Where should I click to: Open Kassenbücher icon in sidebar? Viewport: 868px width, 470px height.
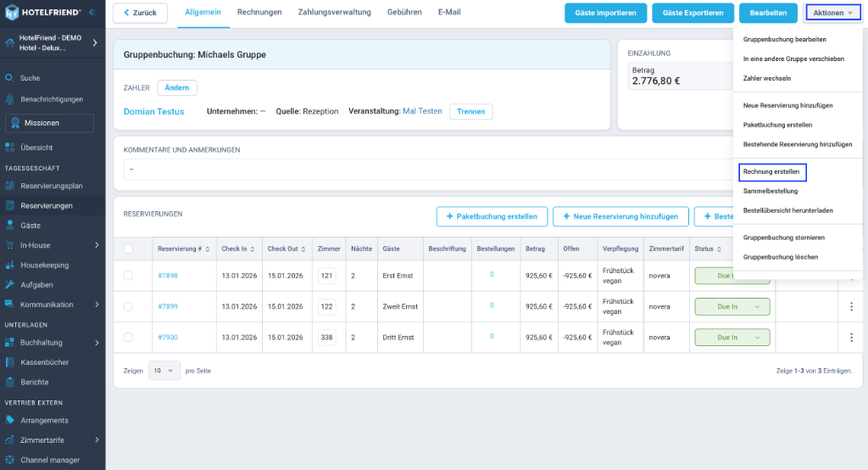pyautogui.click(x=9, y=362)
